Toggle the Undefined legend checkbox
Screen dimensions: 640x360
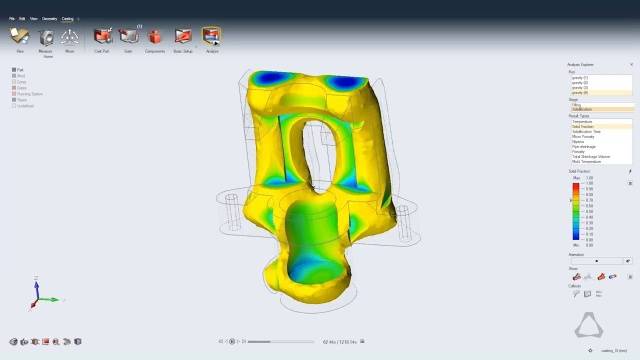tap(14, 106)
